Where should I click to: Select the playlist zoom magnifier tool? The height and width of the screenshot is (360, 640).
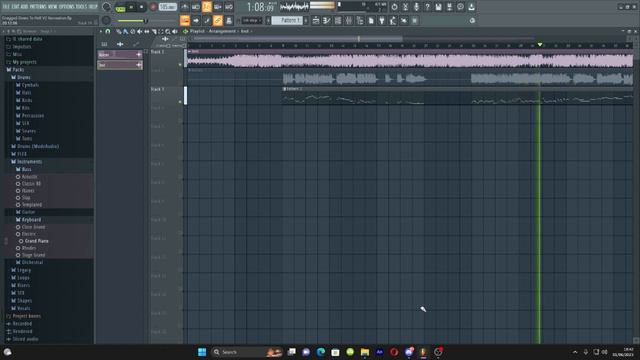(x=168, y=31)
